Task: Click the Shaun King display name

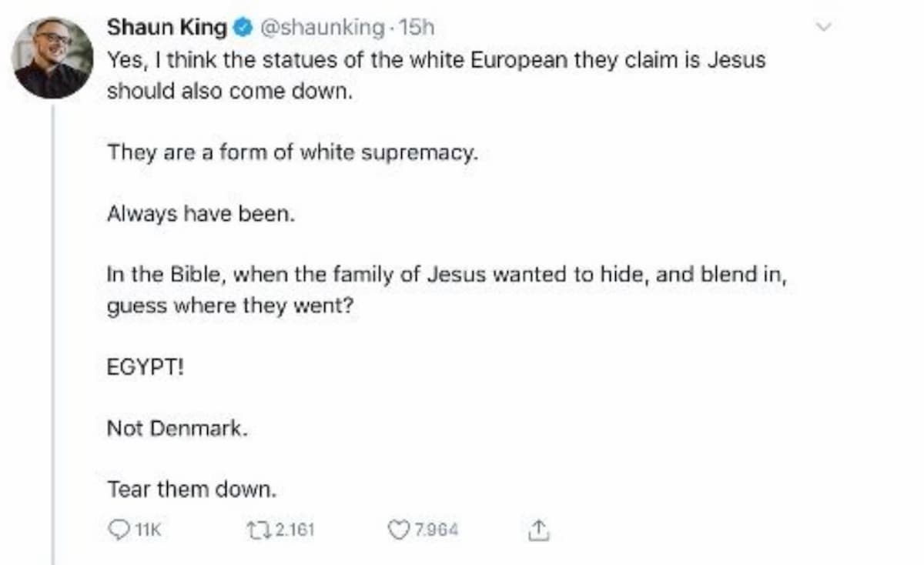Action: pyautogui.click(x=167, y=28)
